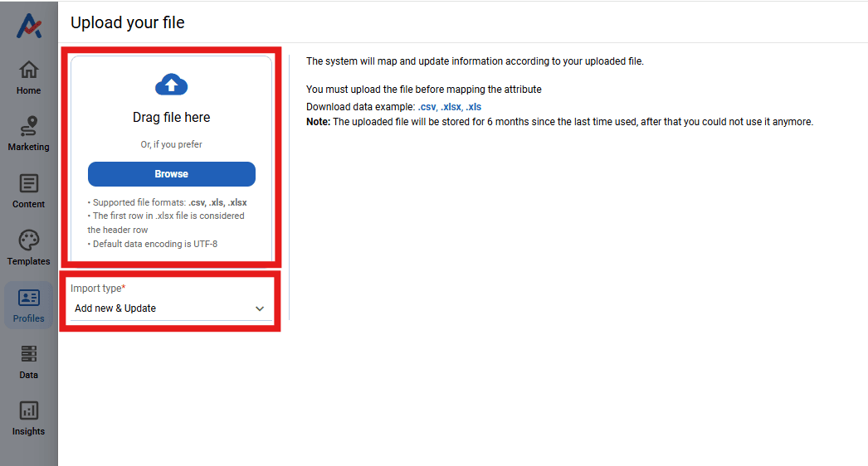Click the app logo in the sidebar
Viewport: 868px width, 466px height.
coord(29,27)
